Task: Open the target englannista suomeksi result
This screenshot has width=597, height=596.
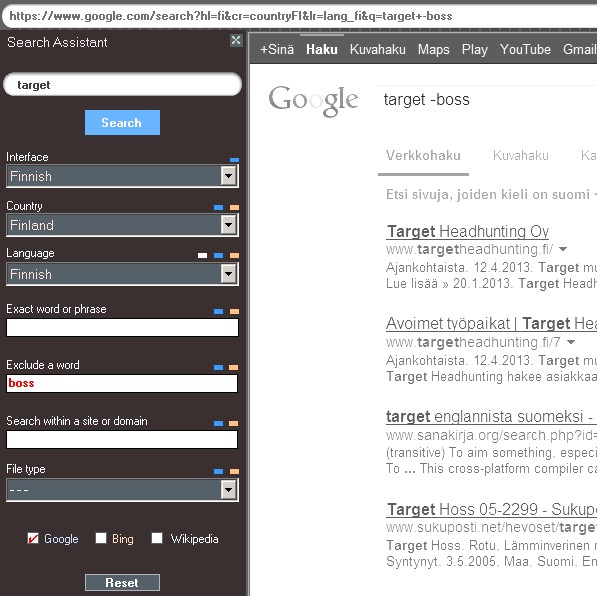Action: 491,417
